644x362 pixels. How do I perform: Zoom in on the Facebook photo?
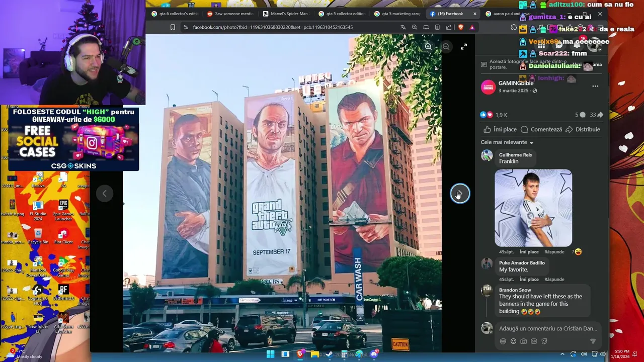click(x=428, y=46)
